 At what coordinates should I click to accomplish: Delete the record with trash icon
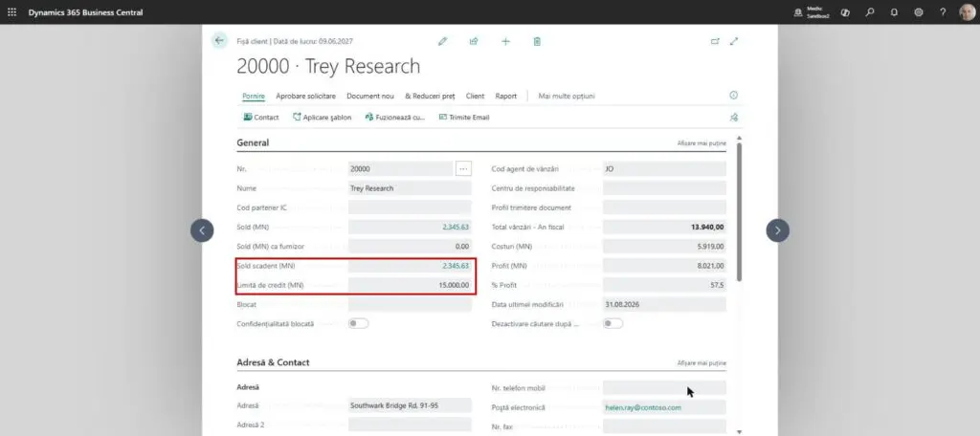[x=537, y=41]
